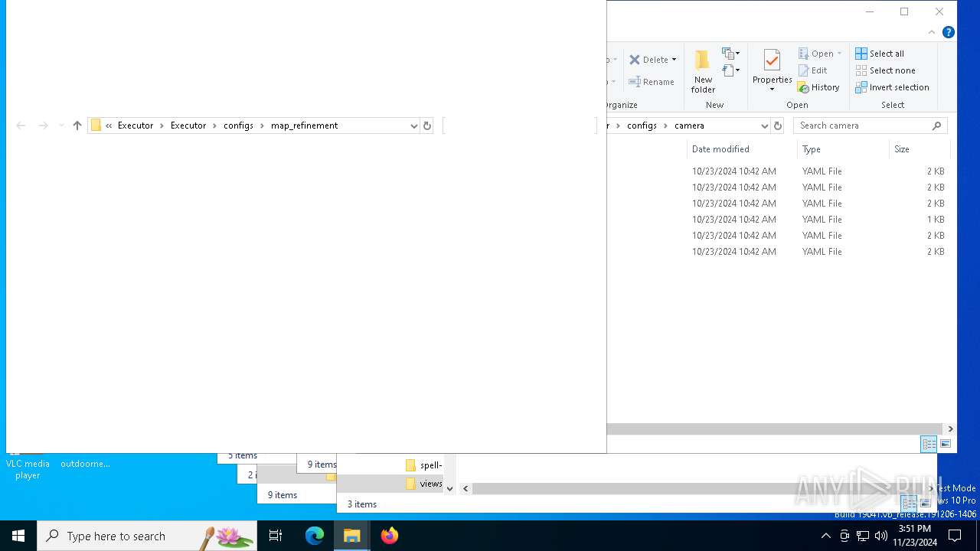The width and height of the screenshot is (980, 551).
Task: Launch Firefox from taskbar
Action: click(x=389, y=536)
